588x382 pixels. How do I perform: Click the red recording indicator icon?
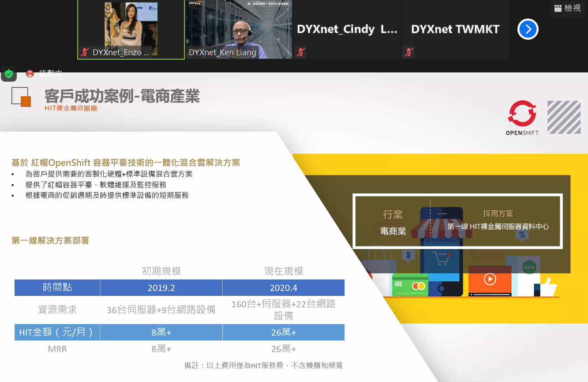(30, 74)
